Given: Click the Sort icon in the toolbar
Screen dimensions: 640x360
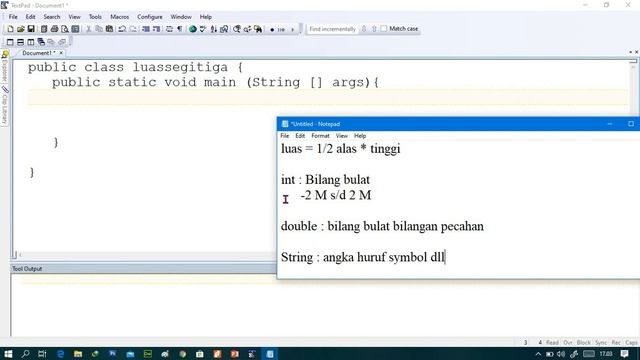Looking at the screenshot, I should tap(213, 29).
